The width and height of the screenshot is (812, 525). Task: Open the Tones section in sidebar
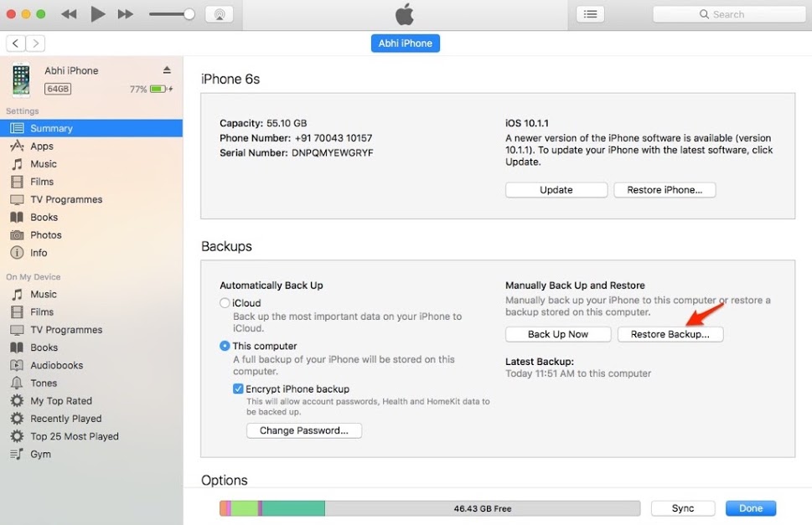[44, 383]
